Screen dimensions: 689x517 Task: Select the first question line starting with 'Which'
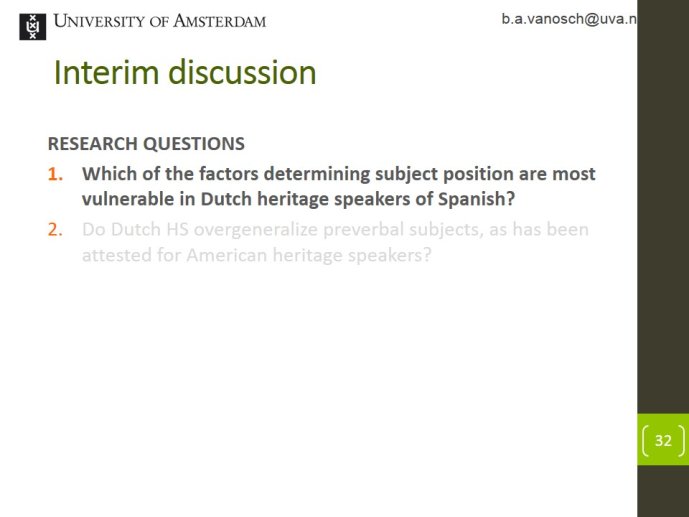point(338,174)
